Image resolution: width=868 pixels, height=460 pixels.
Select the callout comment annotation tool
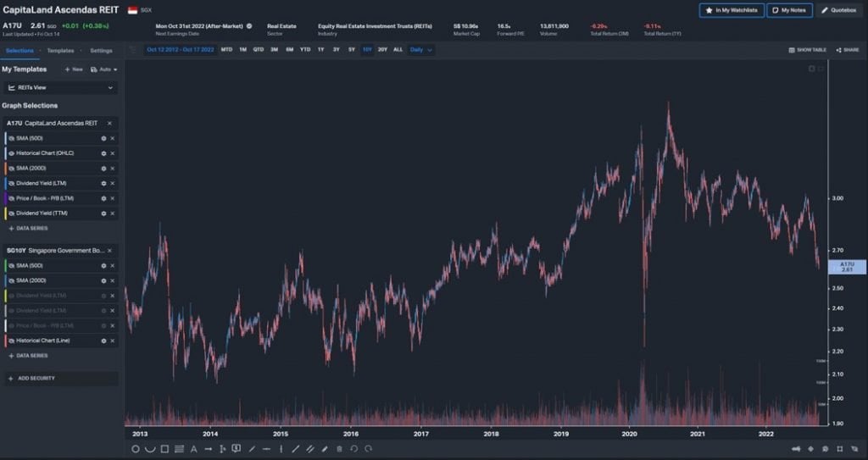pyautogui.click(x=236, y=448)
